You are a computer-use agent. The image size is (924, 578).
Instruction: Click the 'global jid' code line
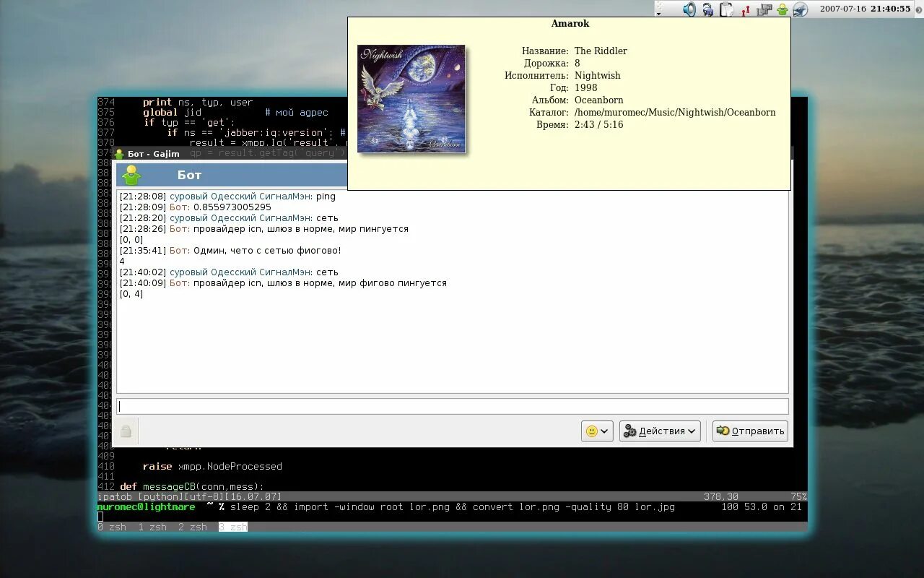(172, 113)
